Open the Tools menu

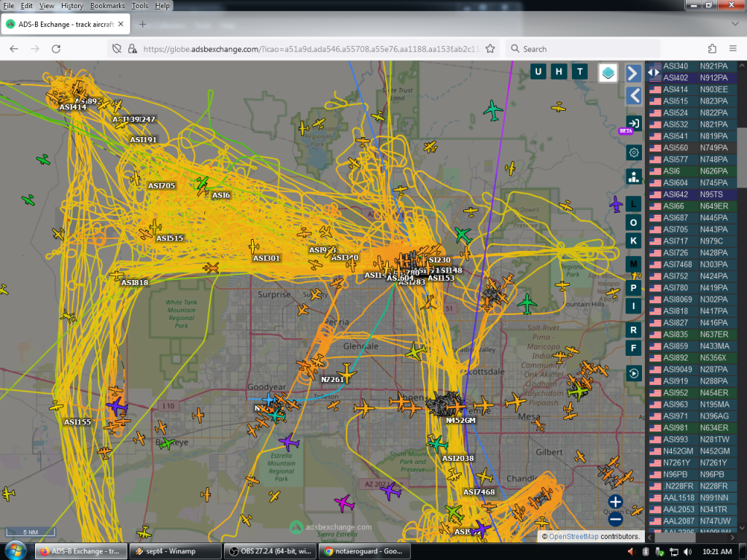[139, 6]
